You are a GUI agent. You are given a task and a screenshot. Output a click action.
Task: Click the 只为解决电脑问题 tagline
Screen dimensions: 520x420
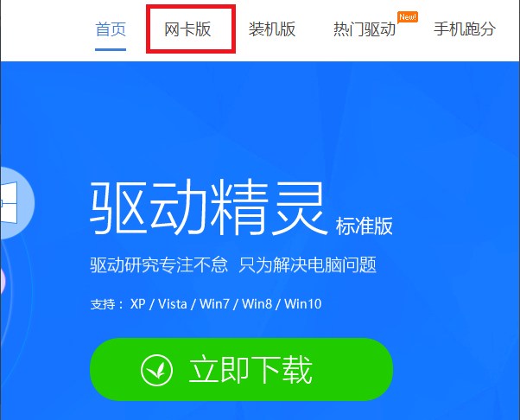(308, 264)
